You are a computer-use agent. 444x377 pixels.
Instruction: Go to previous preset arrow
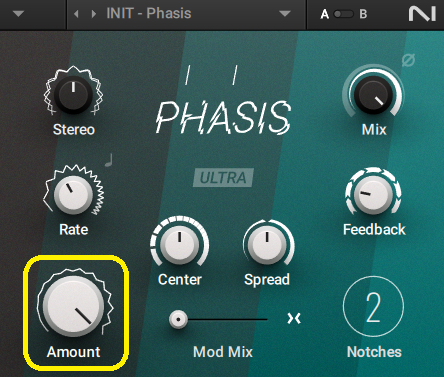click(x=76, y=14)
